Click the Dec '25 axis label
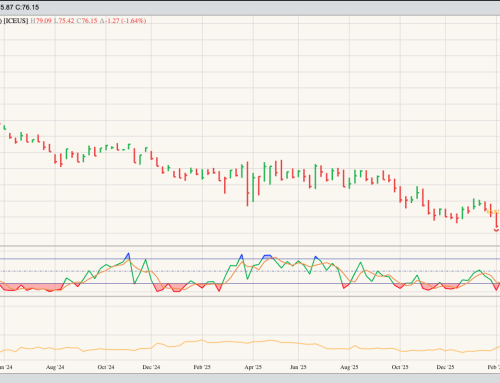The height and width of the screenshot is (383, 500). point(446,367)
